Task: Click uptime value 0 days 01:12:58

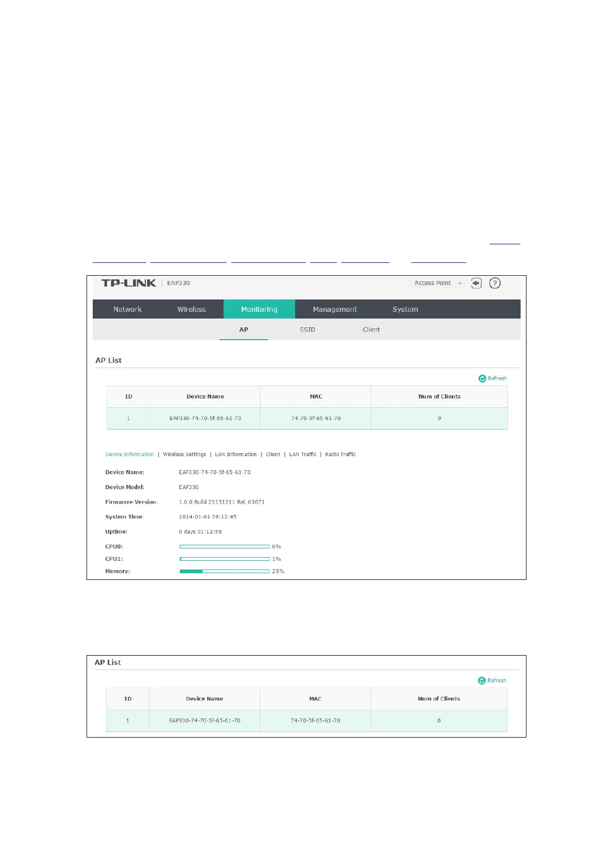Action: click(200, 531)
